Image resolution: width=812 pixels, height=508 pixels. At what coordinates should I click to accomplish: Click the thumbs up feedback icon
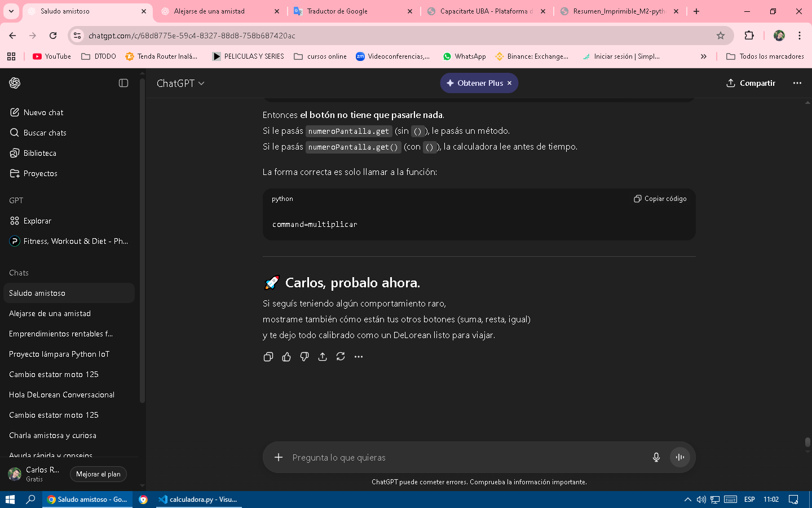pyautogui.click(x=286, y=357)
